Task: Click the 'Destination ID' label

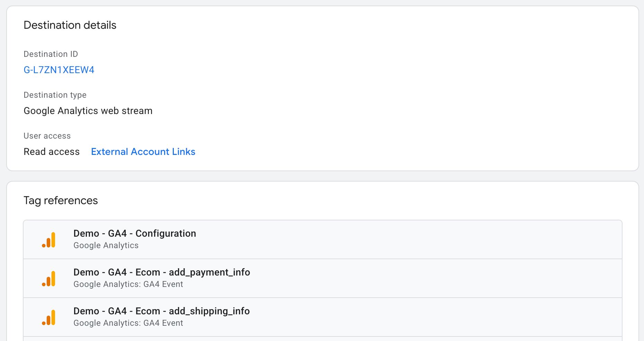Action: tap(51, 54)
